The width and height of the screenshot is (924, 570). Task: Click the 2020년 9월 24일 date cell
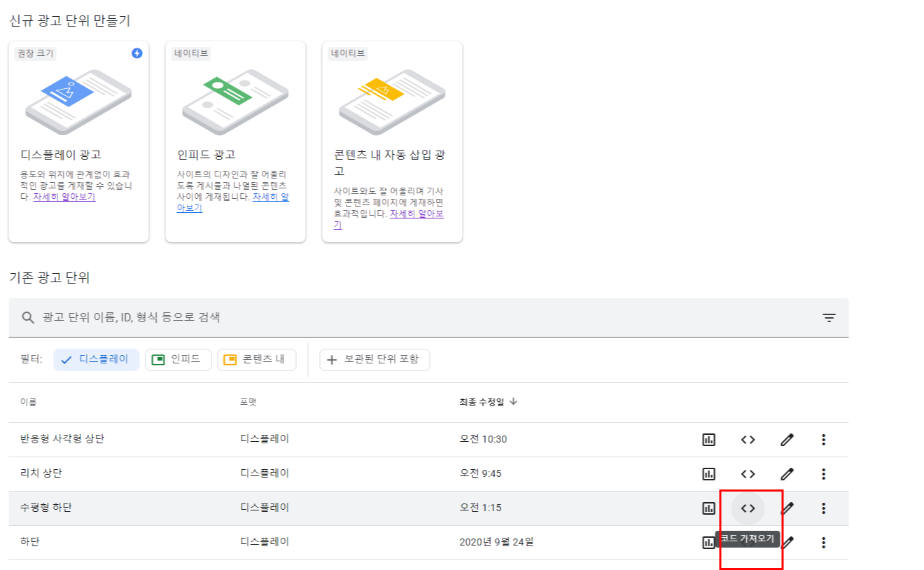(x=496, y=542)
